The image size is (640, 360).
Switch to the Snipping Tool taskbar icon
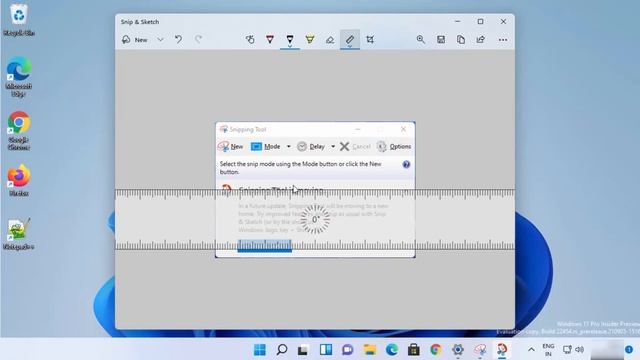[480, 349]
